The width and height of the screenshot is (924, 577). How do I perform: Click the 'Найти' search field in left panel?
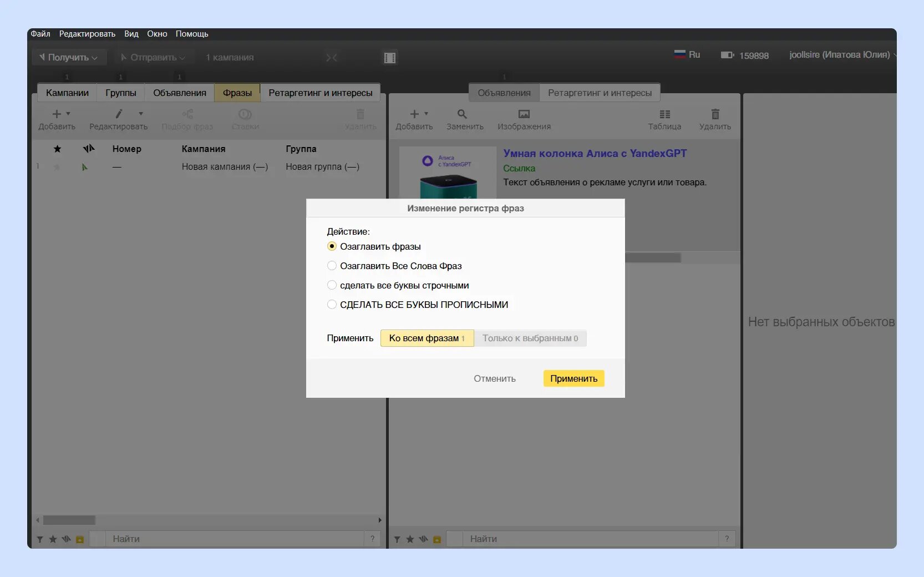pos(236,539)
